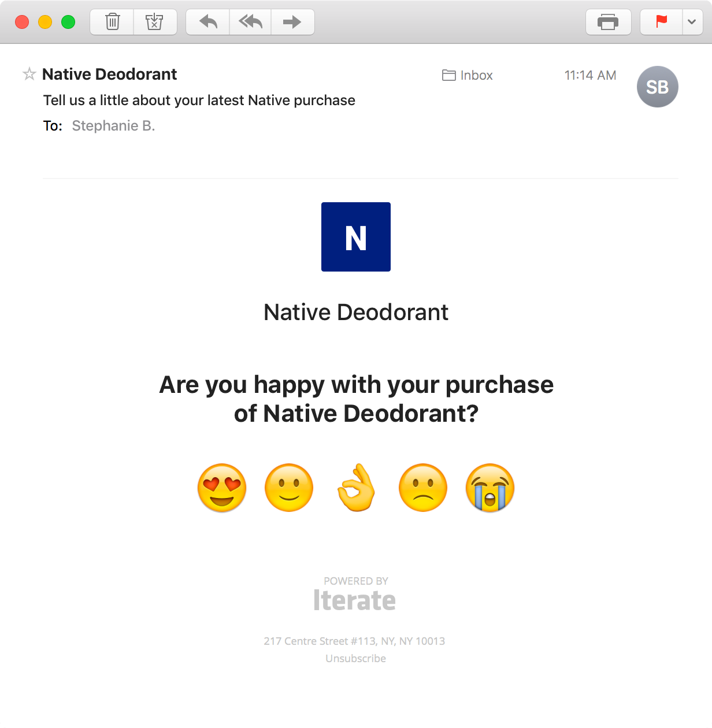
Task: Click the SB contact avatar
Action: point(657,87)
